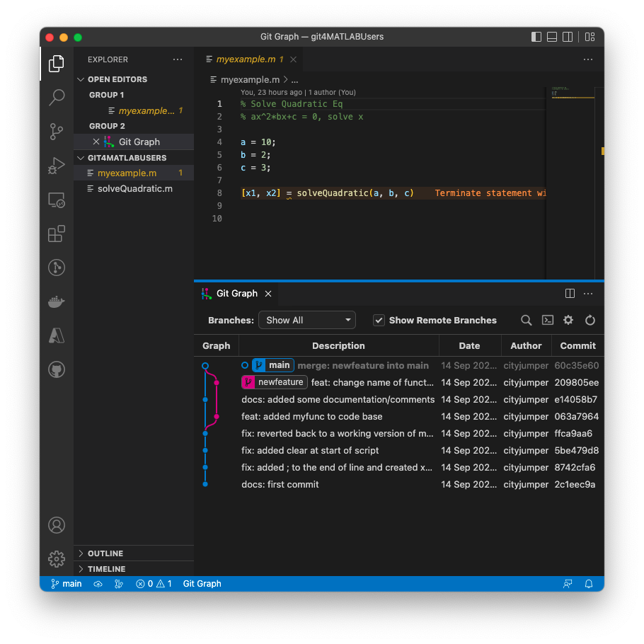Select the newfeature branch label

coord(275,382)
